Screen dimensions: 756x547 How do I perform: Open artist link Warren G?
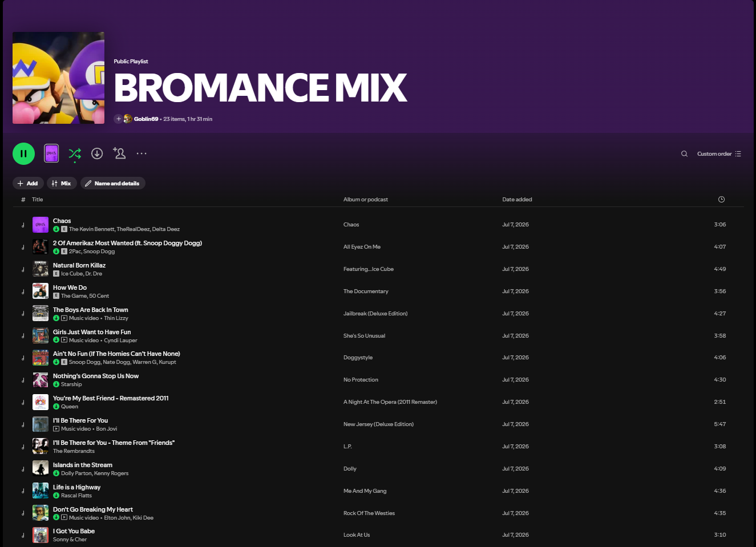pyautogui.click(x=144, y=362)
